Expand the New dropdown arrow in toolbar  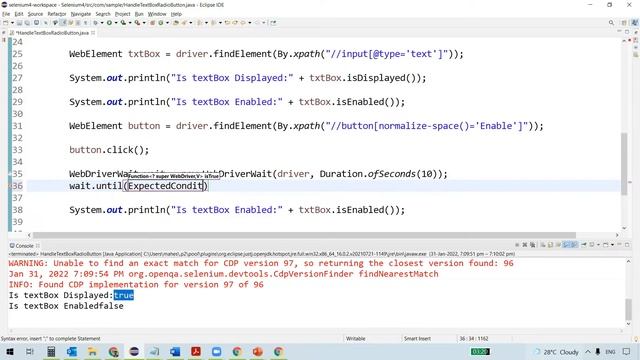tap(12, 23)
